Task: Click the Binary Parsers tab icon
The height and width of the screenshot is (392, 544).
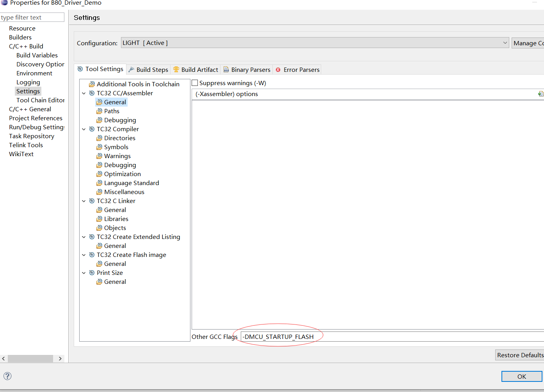Action: point(226,69)
